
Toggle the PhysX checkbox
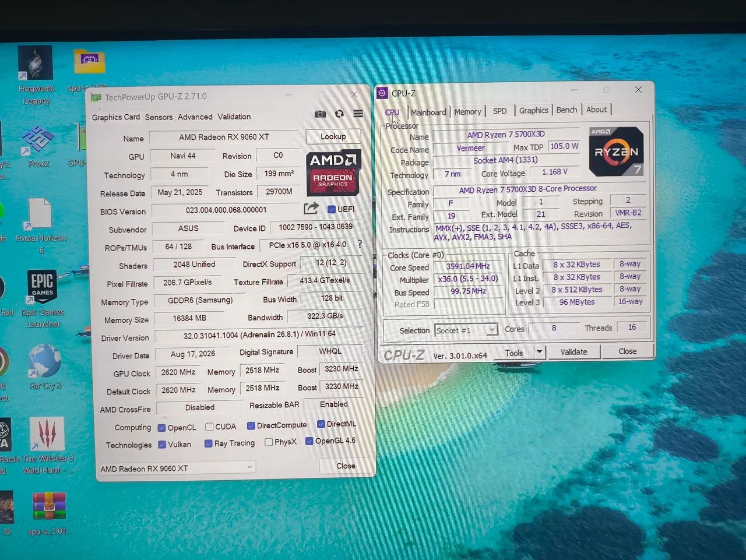tap(269, 442)
